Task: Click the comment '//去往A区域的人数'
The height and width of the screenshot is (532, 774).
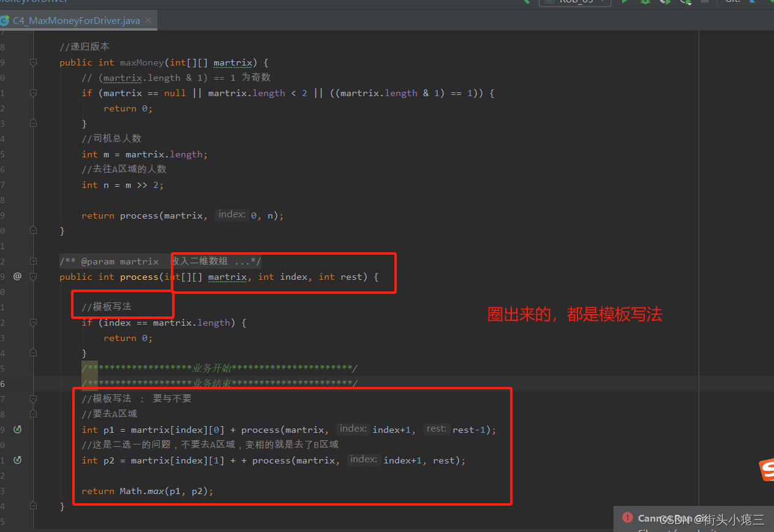Action: coord(124,170)
